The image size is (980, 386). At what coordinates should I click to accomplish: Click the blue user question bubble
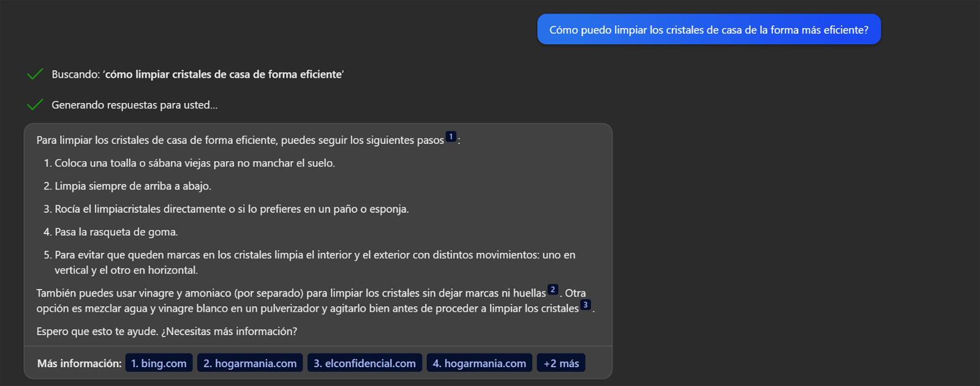[709, 29]
